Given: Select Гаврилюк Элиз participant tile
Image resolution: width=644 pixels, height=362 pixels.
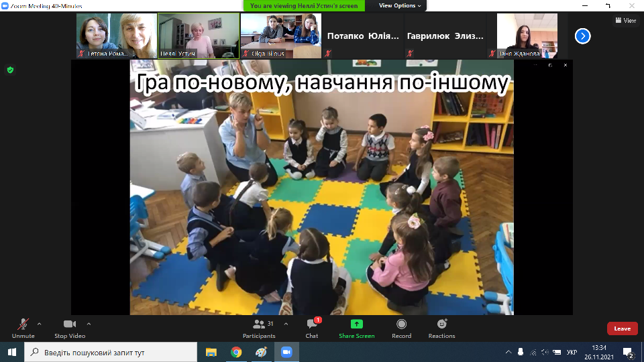Looking at the screenshot, I should point(445,36).
